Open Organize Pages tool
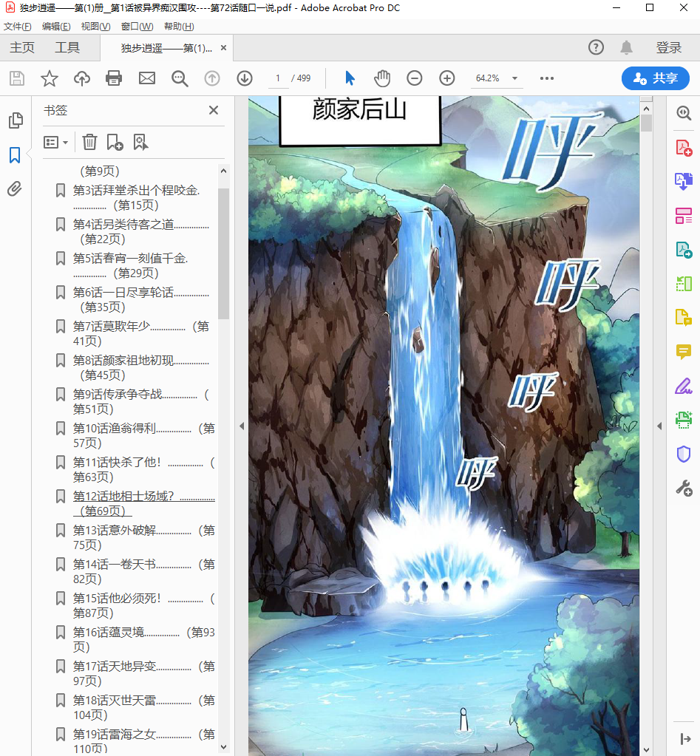Image resolution: width=700 pixels, height=756 pixels. point(684,216)
